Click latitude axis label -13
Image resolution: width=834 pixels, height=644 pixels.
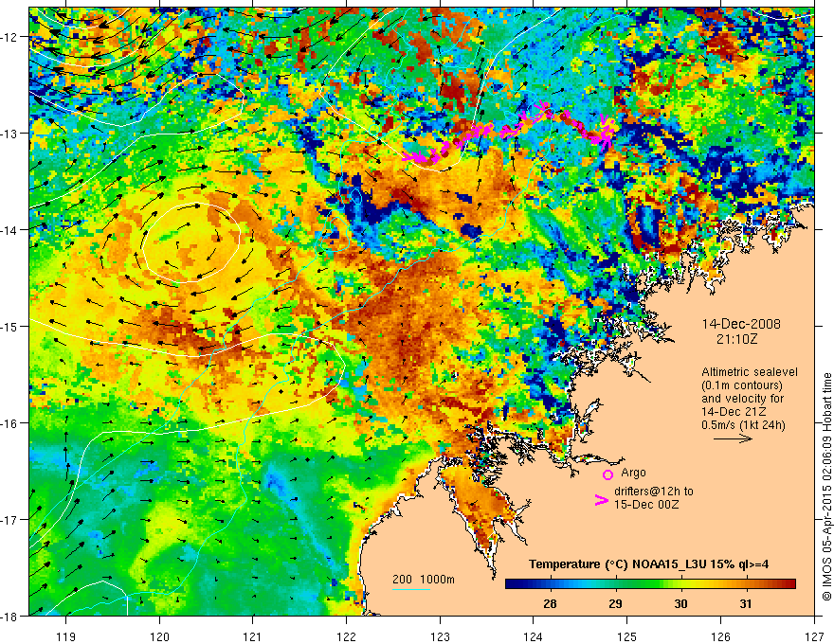tap(9, 134)
